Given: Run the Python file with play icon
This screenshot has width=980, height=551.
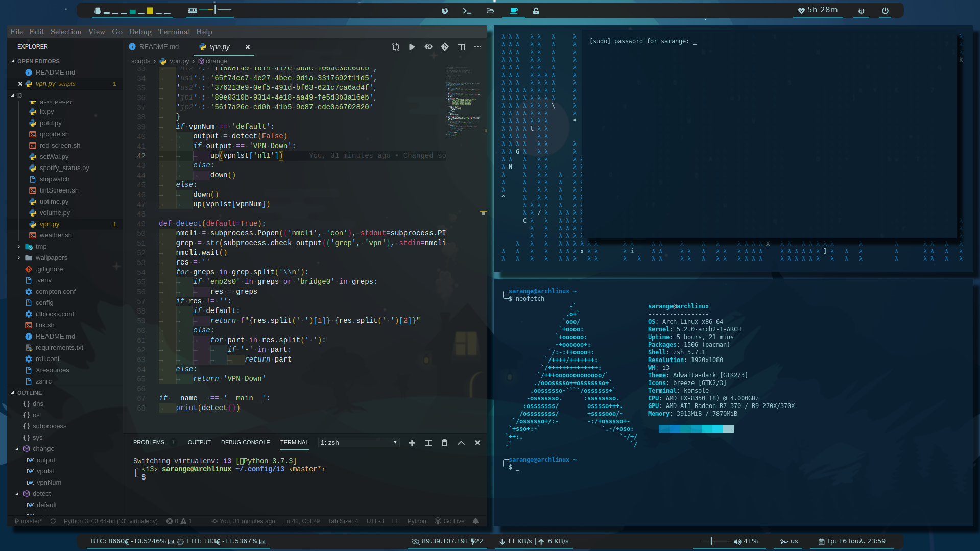Looking at the screenshot, I should (x=412, y=47).
